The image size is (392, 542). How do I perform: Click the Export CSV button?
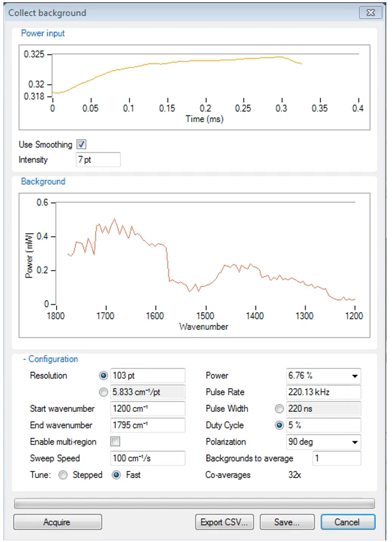(x=224, y=522)
